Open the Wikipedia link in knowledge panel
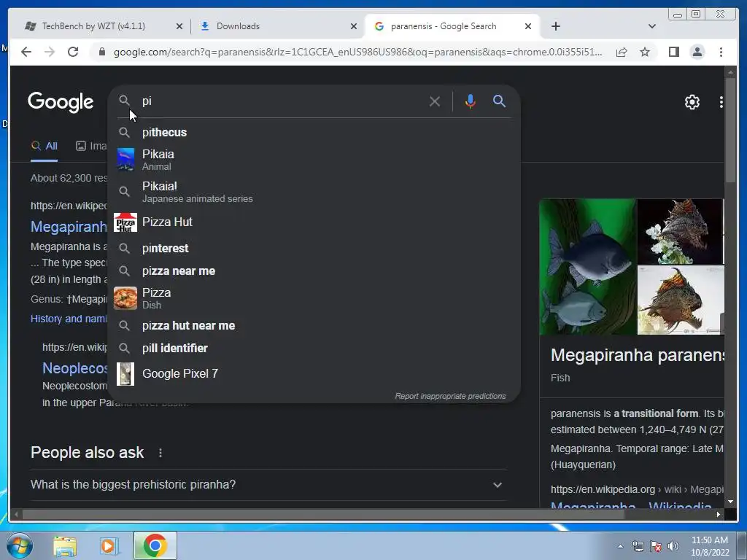The height and width of the screenshot is (560, 747). 631,507
